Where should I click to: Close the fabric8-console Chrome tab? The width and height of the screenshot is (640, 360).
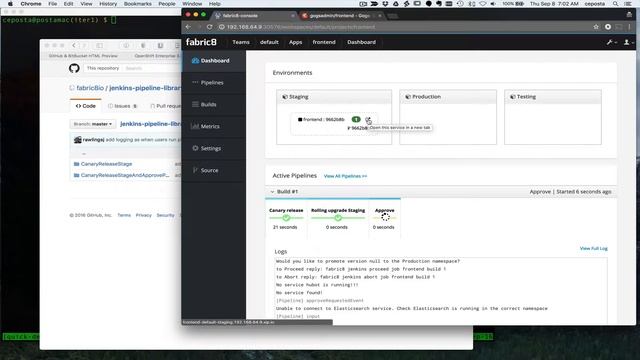(x=293, y=16)
